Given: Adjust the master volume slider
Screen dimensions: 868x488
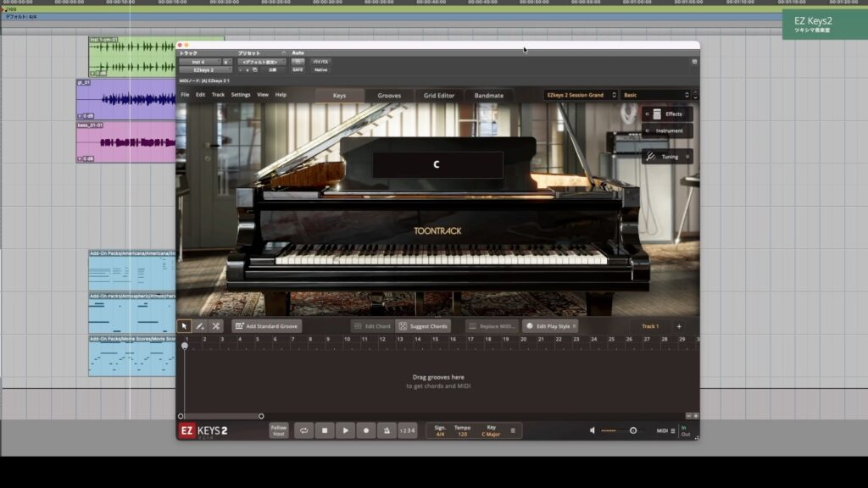Looking at the screenshot, I should (x=632, y=430).
